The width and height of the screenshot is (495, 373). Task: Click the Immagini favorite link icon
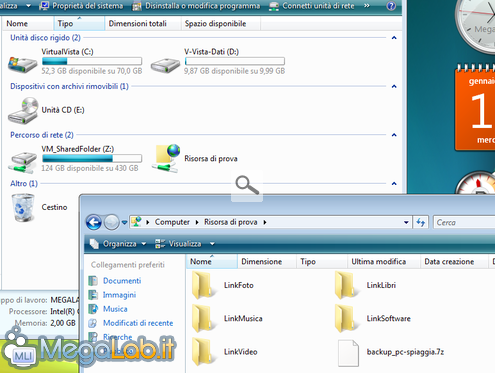93,295
